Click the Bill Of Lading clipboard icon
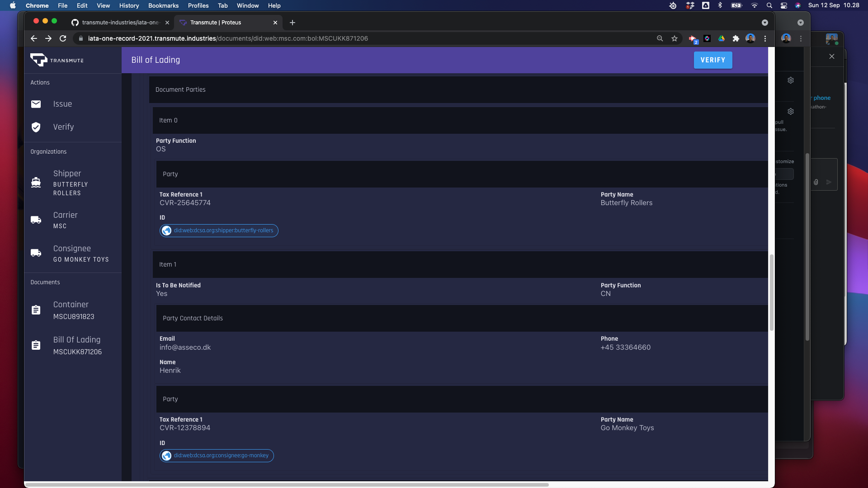Screen dimensions: 868x488 point(36,345)
